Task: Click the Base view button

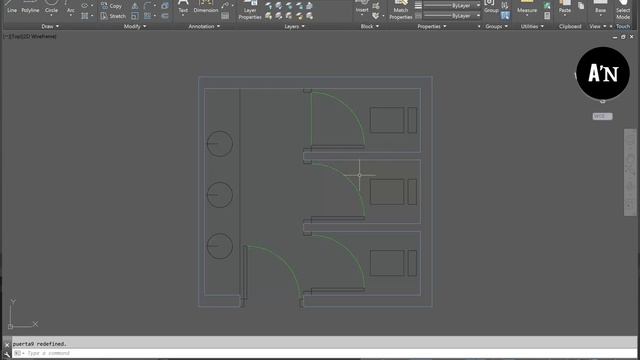Action: point(600,7)
